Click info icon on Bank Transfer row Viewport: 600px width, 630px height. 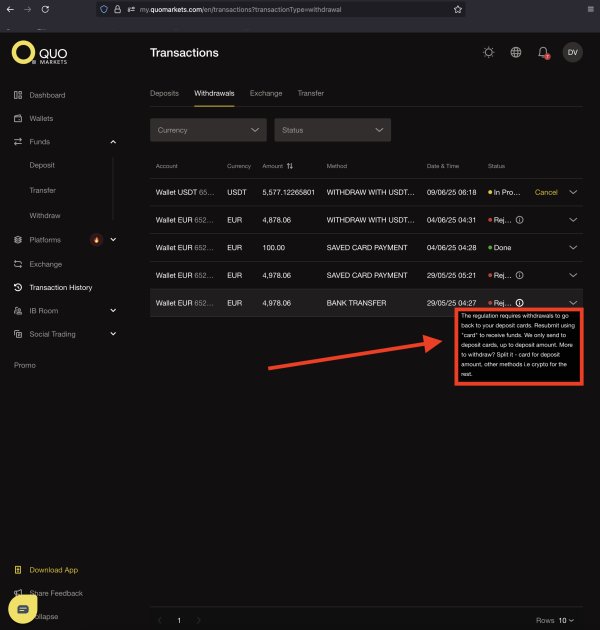click(x=520, y=303)
